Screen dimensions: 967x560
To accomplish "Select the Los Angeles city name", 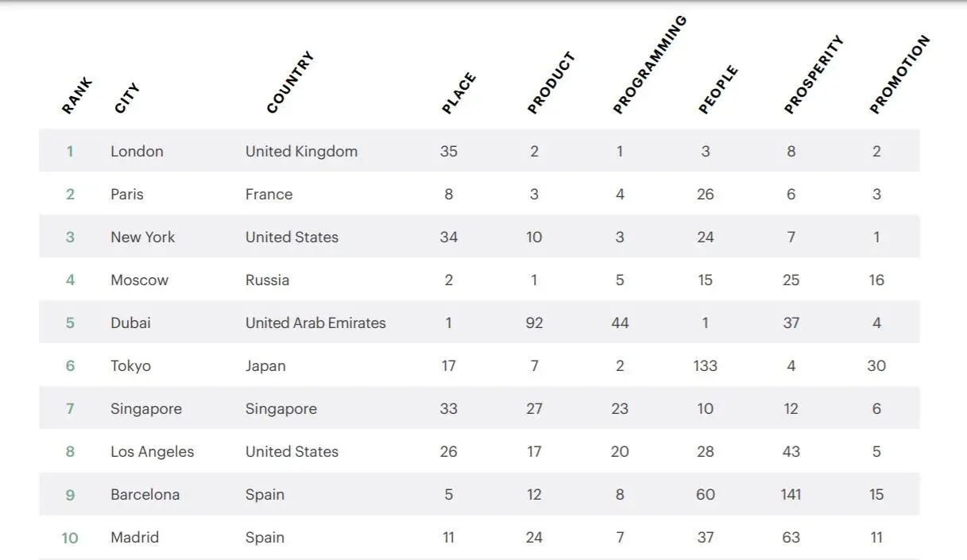I will [x=152, y=451].
